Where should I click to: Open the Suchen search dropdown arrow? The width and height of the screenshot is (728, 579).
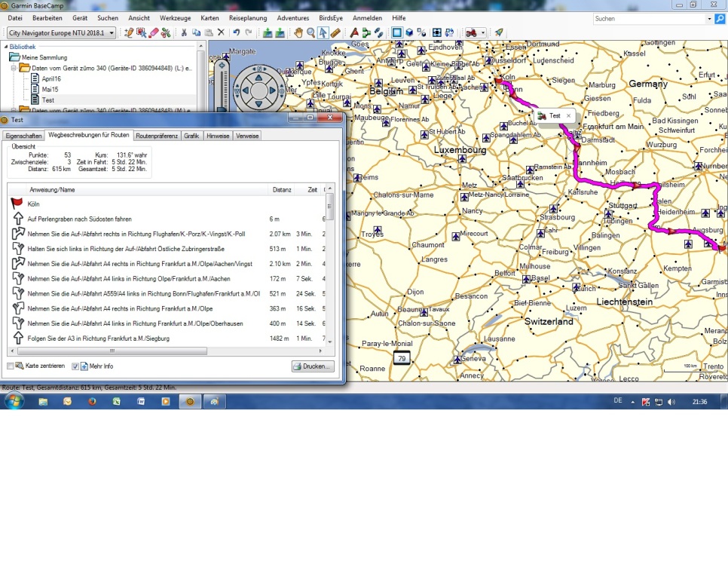[709, 19]
